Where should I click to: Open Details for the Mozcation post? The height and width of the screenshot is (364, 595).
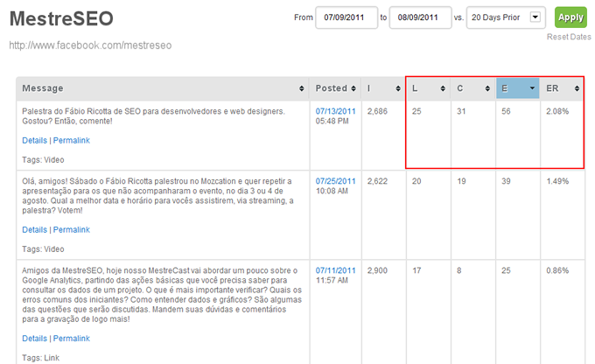pos(34,230)
